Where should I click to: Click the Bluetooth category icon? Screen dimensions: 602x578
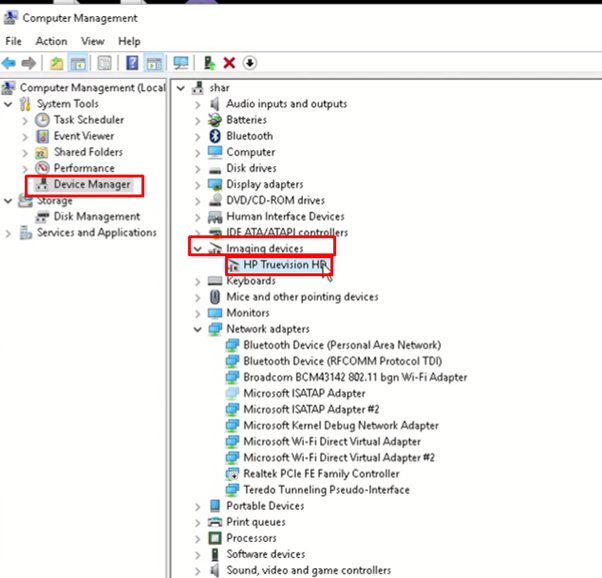(215, 136)
